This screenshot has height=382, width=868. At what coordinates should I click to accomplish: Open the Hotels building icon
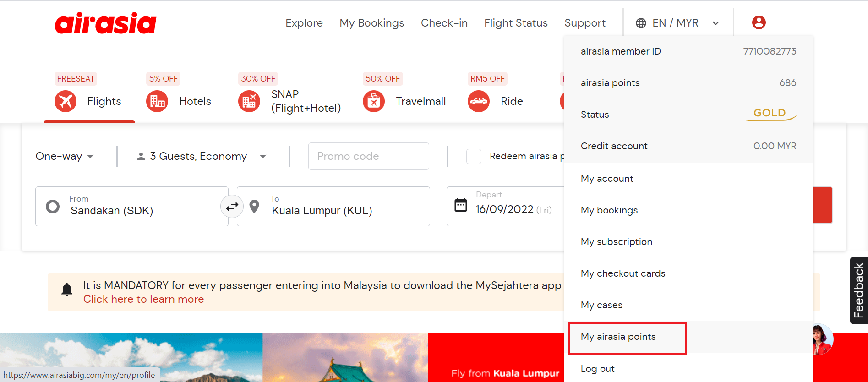tap(157, 101)
